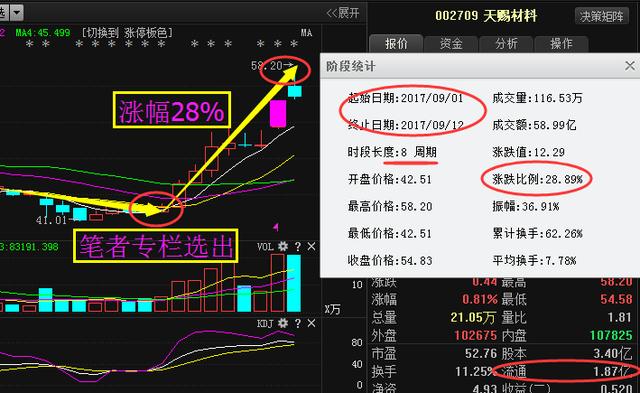Screen dimensions: 640x393
Task: Click 最高价格:58.20 entry
Action: pyautogui.click(x=390, y=206)
